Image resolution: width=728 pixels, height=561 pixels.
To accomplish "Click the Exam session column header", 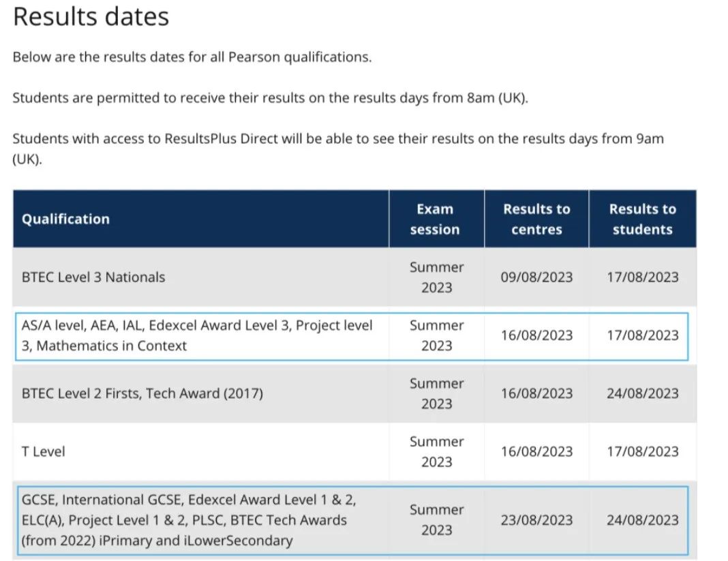I will coord(435,219).
